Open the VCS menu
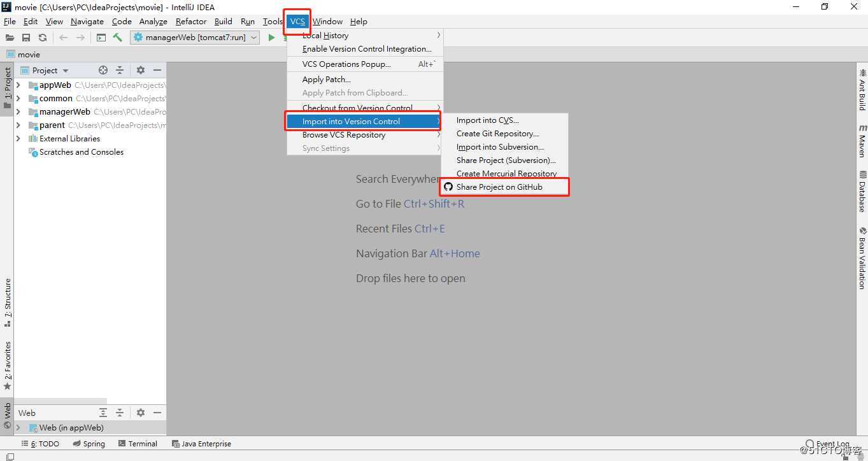The image size is (868, 461). click(x=297, y=21)
